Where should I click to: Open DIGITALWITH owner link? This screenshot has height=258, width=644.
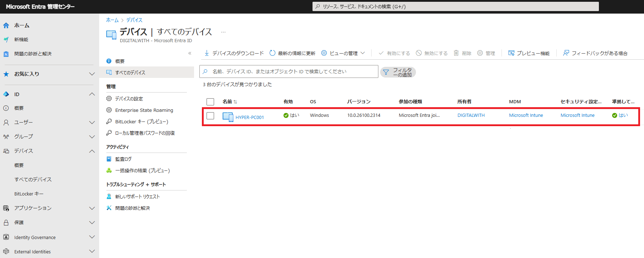click(471, 115)
